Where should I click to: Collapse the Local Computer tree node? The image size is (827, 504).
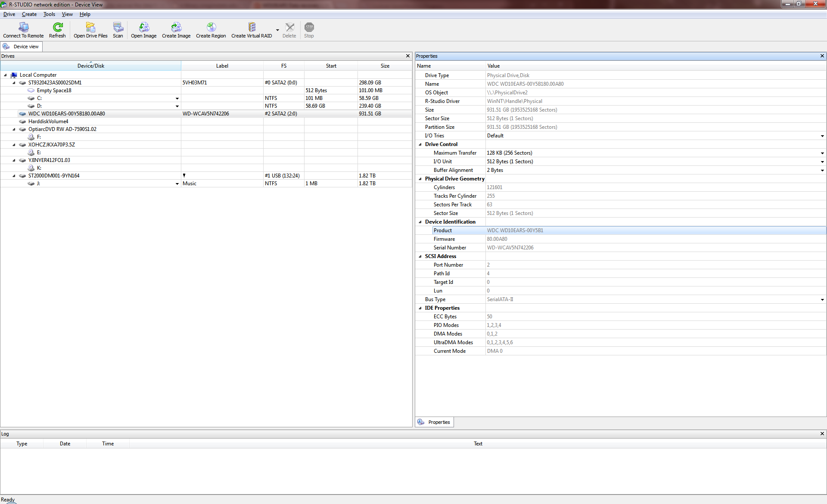(x=5, y=75)
